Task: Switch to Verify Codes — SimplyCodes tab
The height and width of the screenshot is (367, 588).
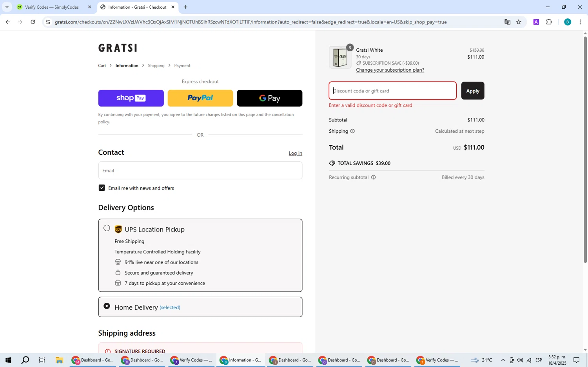Action: coord(52,7)
